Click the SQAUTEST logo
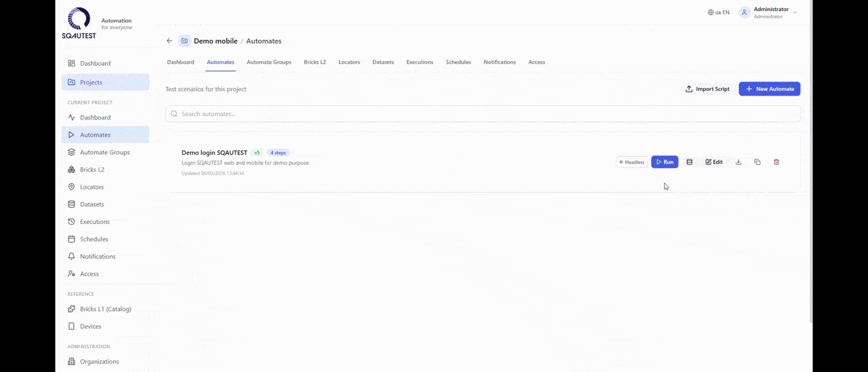Viewport: 868px width, 372px height. (x=79, y=23)
